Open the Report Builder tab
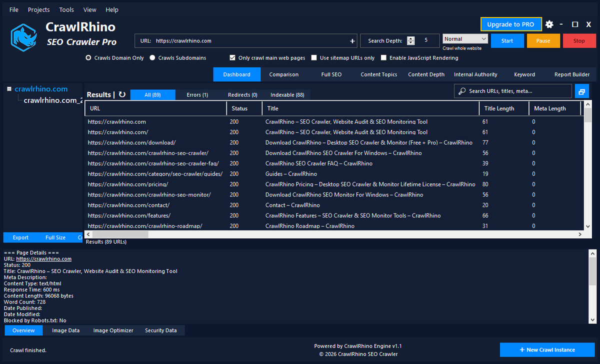The image size is (600, 364). (x=572, y=74)
